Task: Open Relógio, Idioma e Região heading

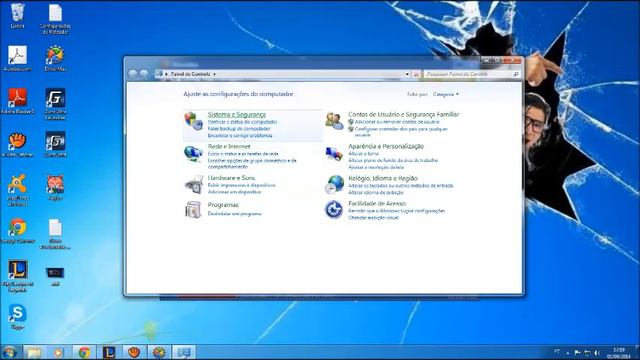Action: pyautogui.click(x=383, y=178)
